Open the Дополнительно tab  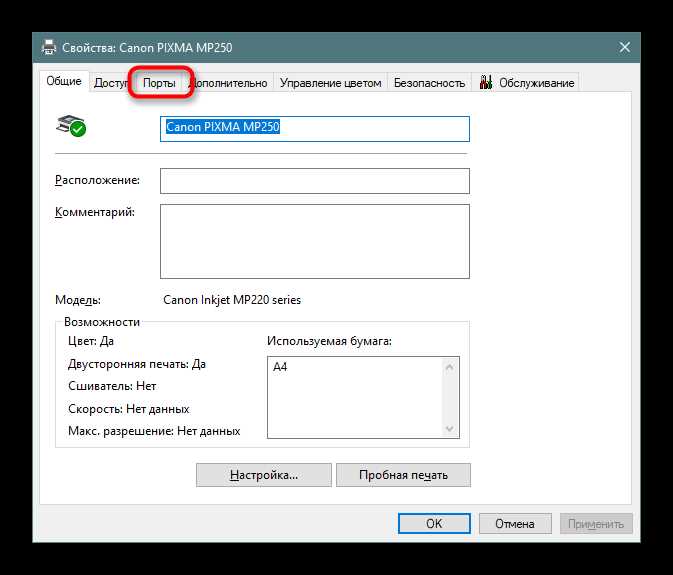point(229,82)
